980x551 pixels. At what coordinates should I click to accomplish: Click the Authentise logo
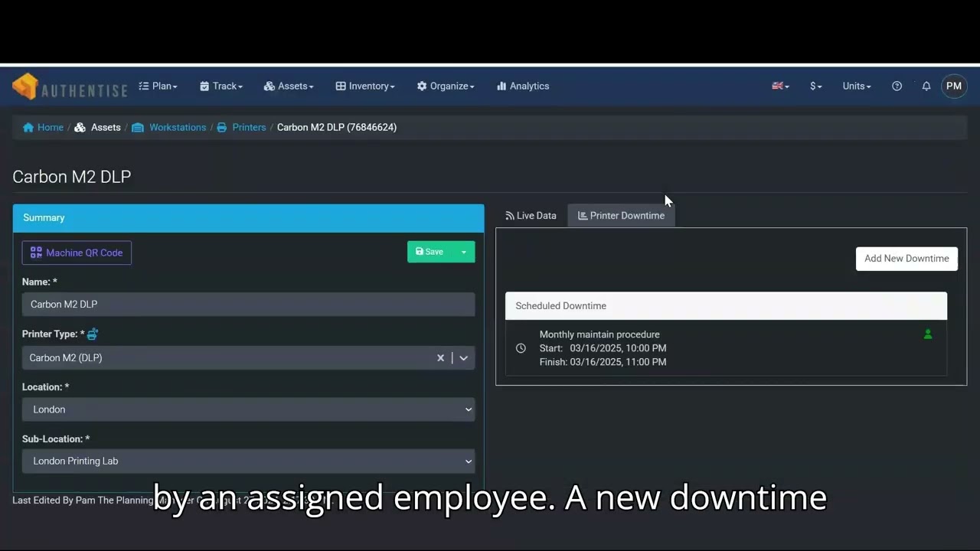(x=70, y=86)
